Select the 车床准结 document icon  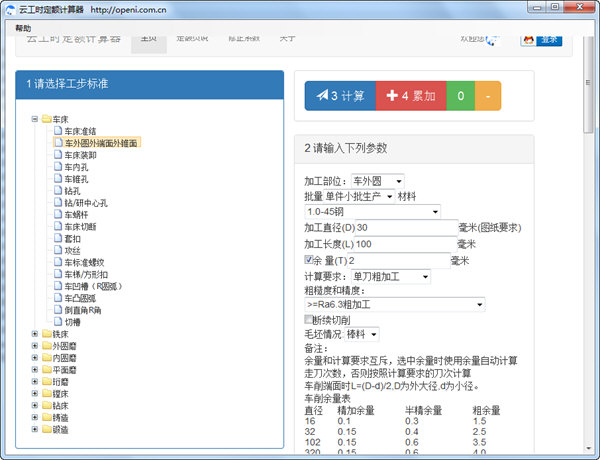(58, 131)
